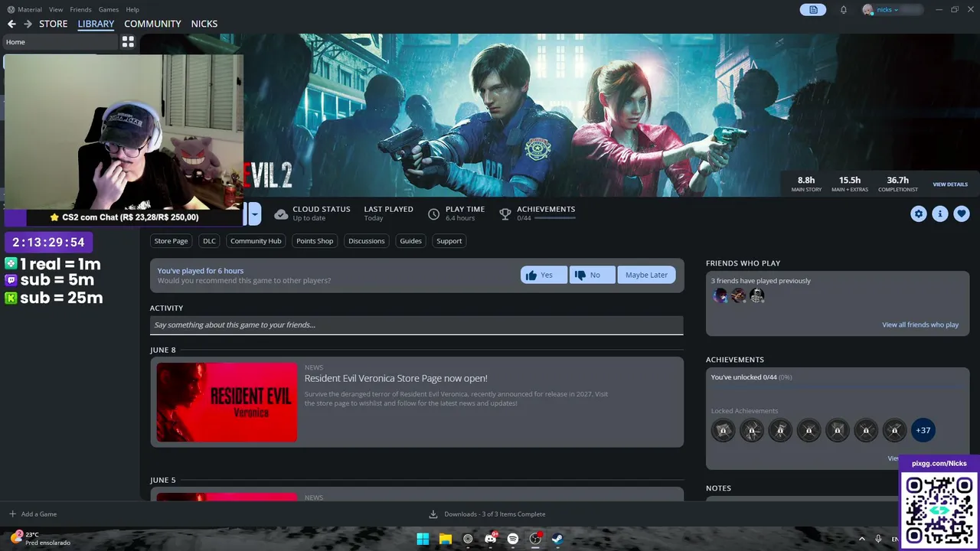Choose No for the recommendation
Screen dimensions: 980x551
pyautogui.click(x=593, y=275)
